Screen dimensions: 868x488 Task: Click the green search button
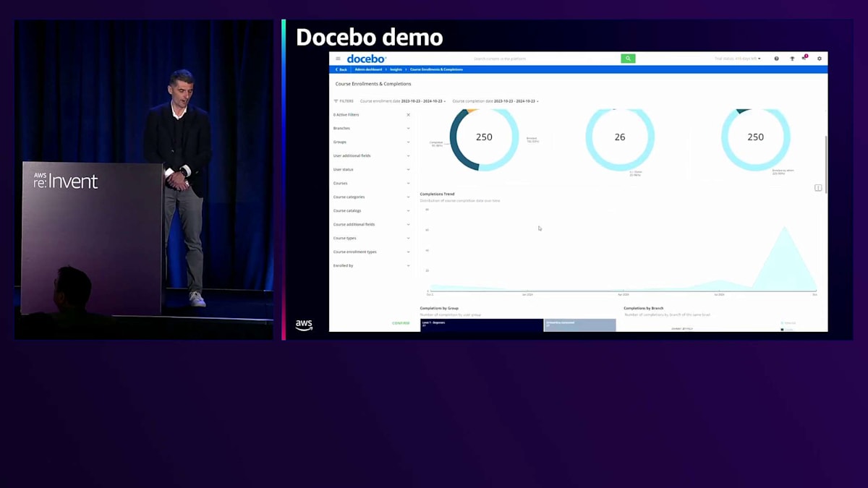(x=628, y=59)
